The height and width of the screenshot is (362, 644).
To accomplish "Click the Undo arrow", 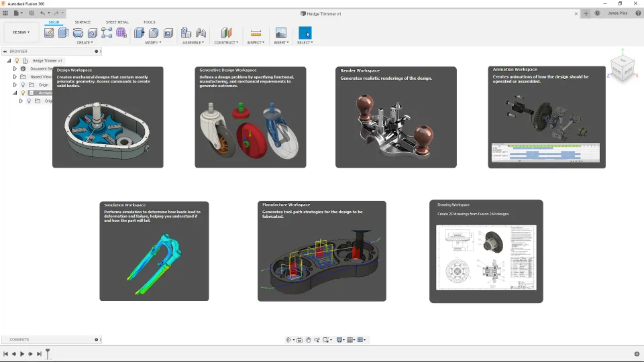I will (x=42, y=13).
